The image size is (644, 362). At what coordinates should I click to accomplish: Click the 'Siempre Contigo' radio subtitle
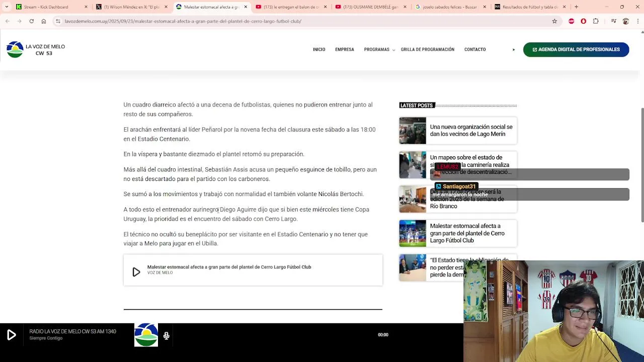[x=46, y=338]
